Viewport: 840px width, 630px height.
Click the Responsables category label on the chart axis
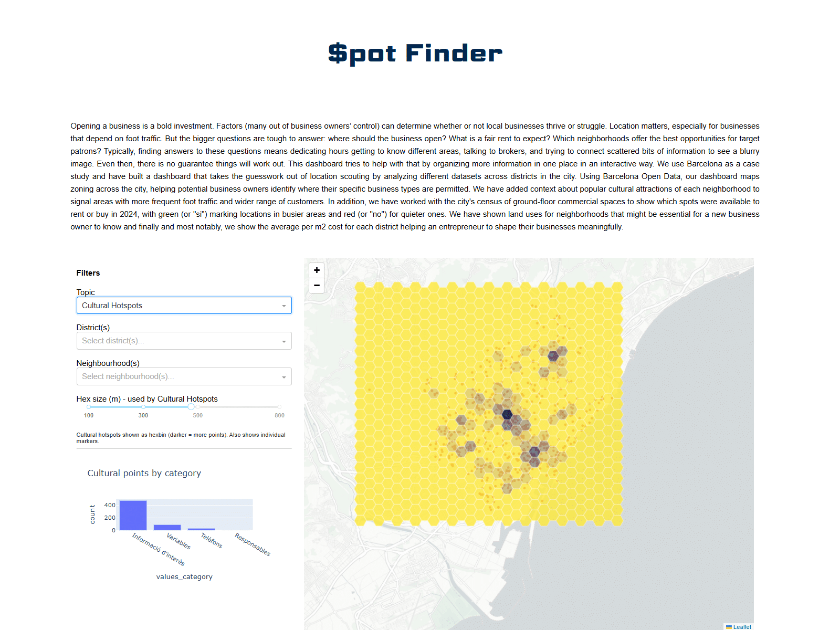point(253,544)
